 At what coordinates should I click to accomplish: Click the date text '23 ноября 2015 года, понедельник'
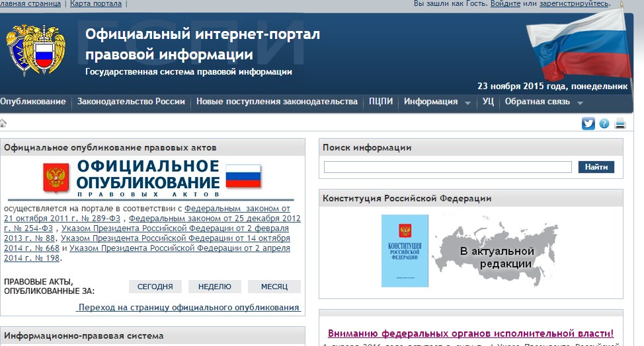[x=552, y=86]
